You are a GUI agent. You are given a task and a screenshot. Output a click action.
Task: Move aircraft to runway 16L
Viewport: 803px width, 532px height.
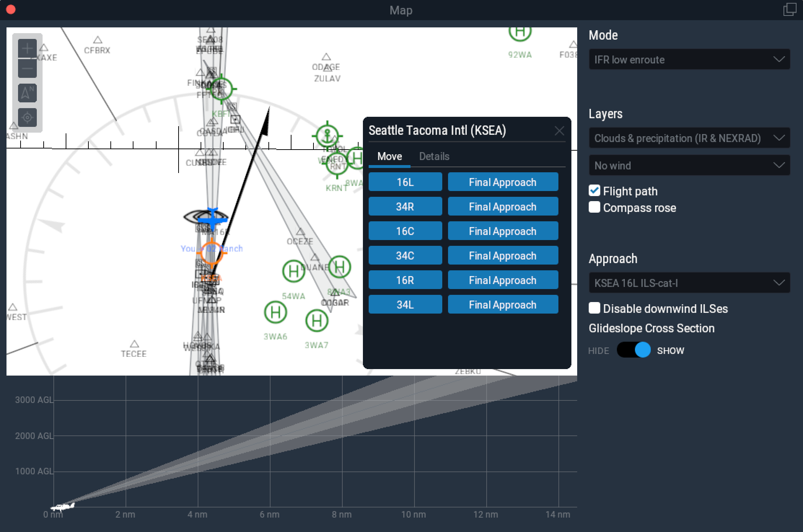[405, 182]
